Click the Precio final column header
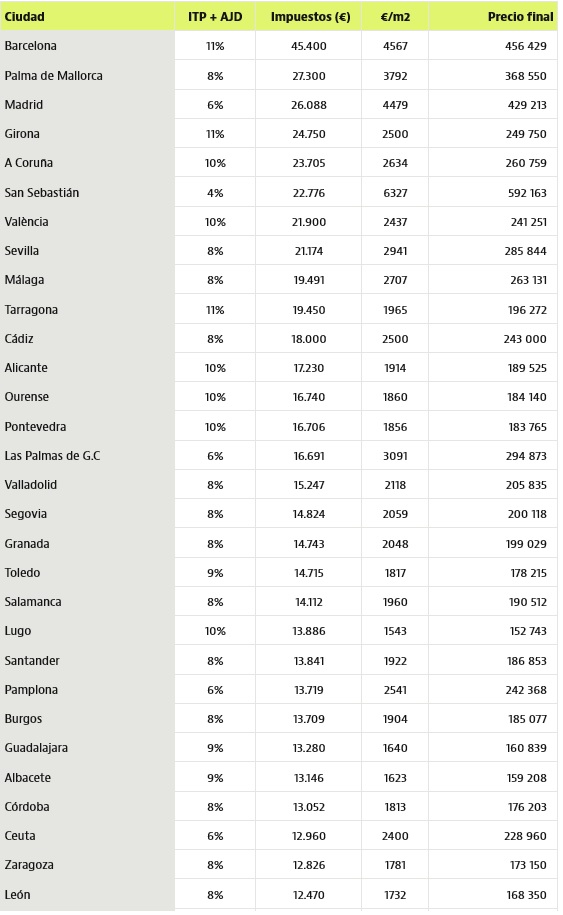This screenshot has width=563, height=915. (520, 17)
